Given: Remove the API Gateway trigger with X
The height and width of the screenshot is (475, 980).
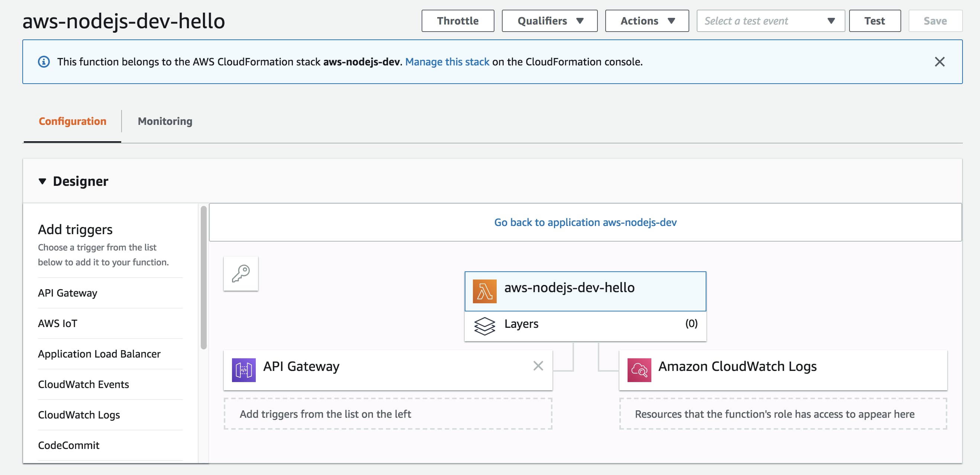Looking at the screenshot, I should [x=538, y=365].
